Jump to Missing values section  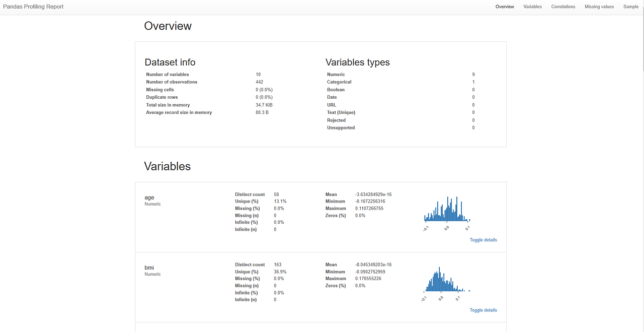[599, 7]
